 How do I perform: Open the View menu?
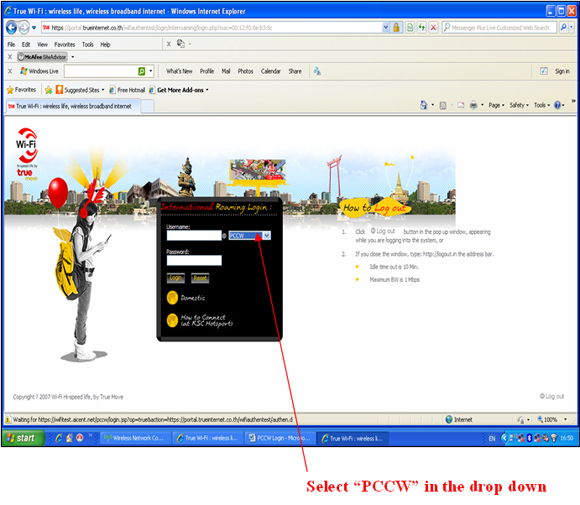tap(42, 44)
